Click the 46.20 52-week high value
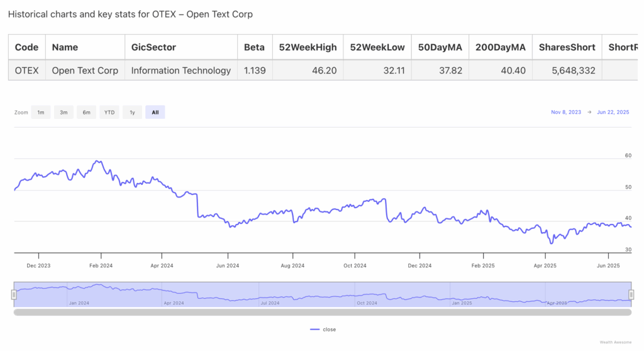The image size is (644, 351). [x=324, y=70]
